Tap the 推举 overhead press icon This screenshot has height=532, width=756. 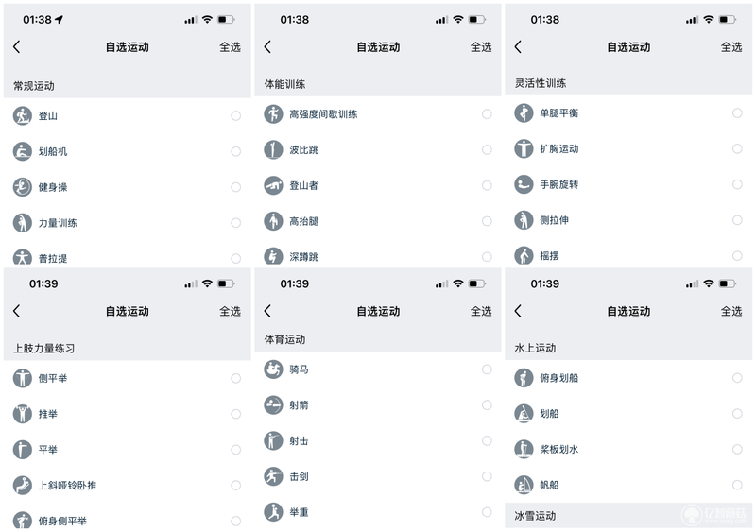click(x=22, y=414)
